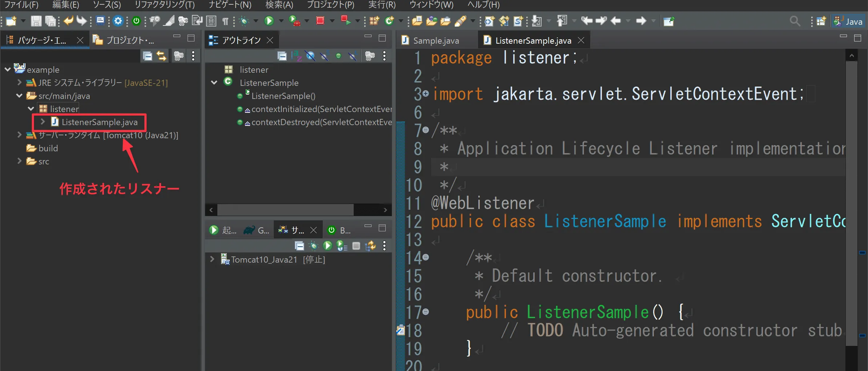The height and width of the screenshot is (371, 868).
Task: Click the red Stop square icon in toolbar
Action: coord(320,21)
